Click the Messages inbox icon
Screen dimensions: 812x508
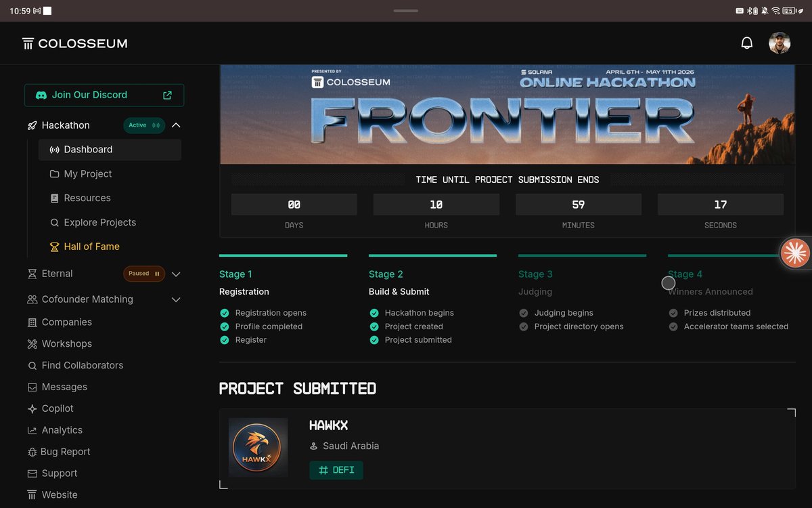[32, 387]
